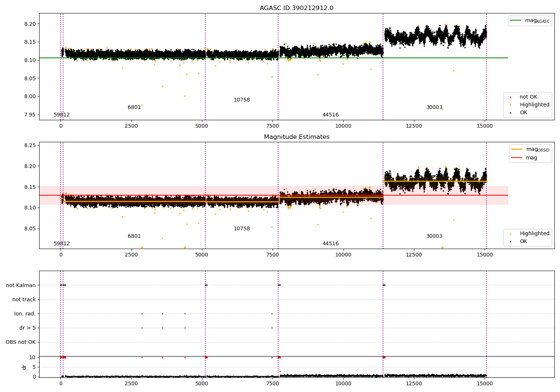Image resolution: width=560 pixels, height=392 pixels.
Task: Click x-tick 15000 below the bottom plot
Action: [485, 383]
